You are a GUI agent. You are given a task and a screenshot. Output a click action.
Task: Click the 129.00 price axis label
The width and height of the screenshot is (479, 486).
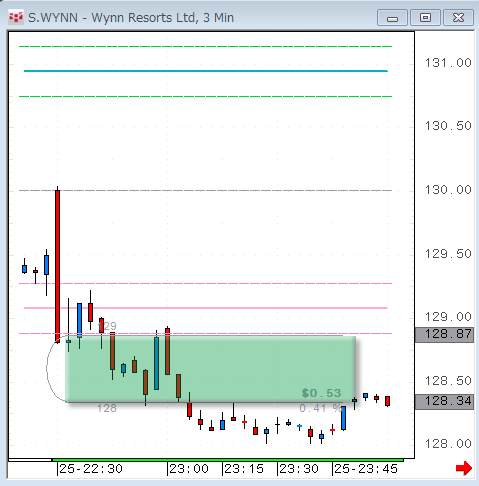(448, 317)
